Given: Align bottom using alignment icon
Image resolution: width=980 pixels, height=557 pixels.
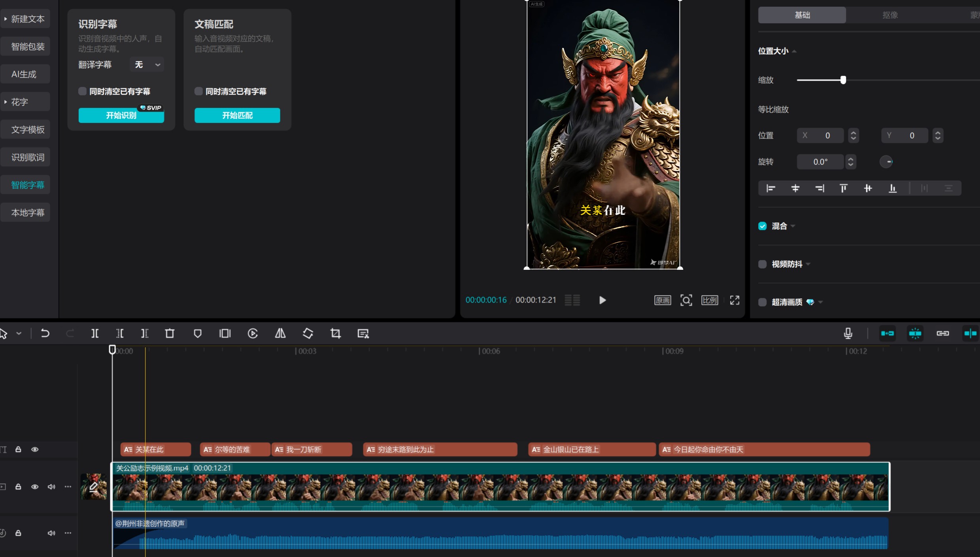Looking at the screenshot, I should [893, 188].
